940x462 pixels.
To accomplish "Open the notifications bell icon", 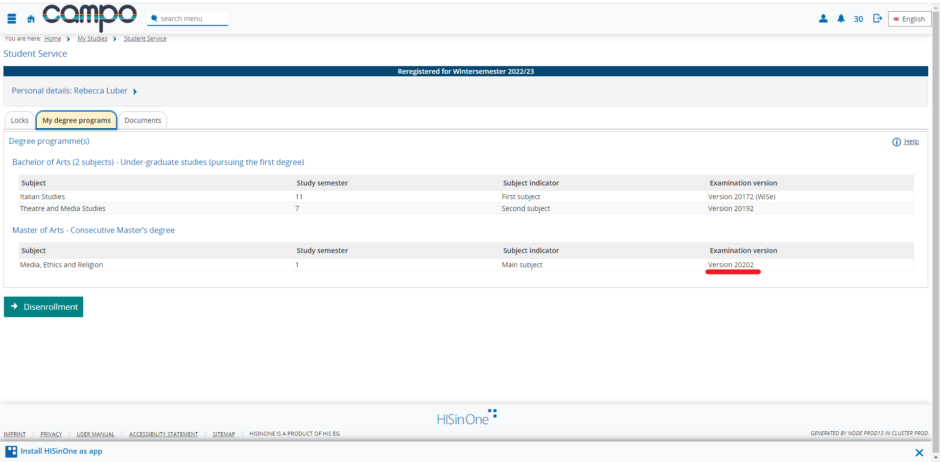I will coord(841,19).
